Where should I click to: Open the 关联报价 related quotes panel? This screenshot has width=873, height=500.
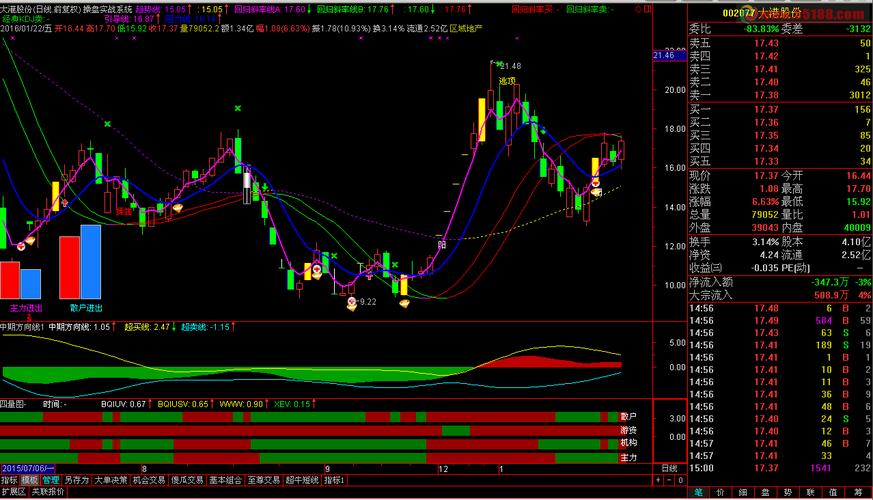47,492
